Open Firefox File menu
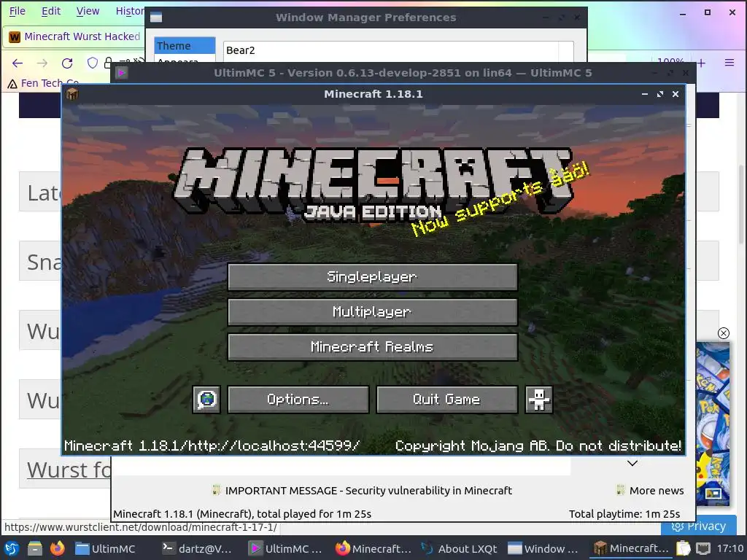The height and width of the screenshot is (560, 747). (18, 11)
